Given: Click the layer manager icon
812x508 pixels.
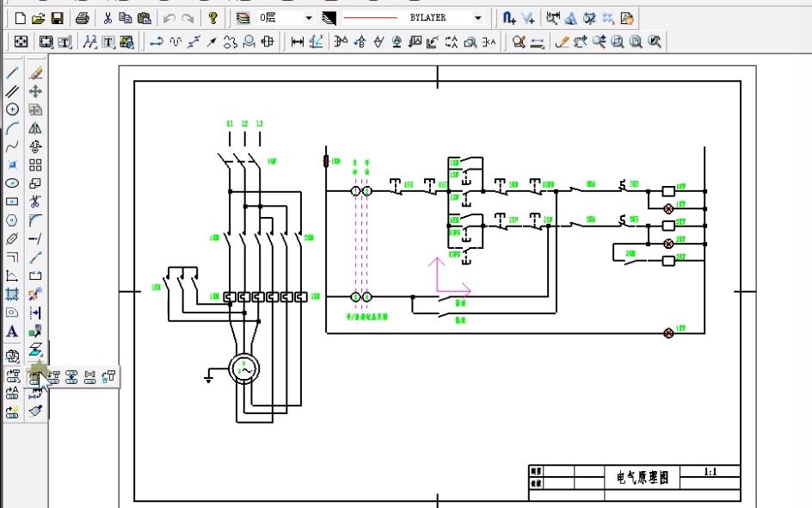Looking at the screenshot, I should [x=243, y=19].
